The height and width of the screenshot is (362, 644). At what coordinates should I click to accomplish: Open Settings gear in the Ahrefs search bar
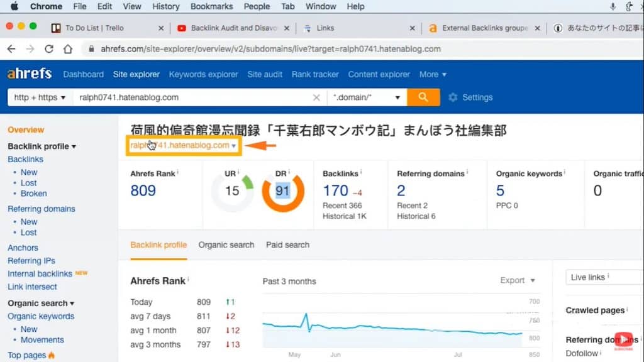click(x=470, y=97)
